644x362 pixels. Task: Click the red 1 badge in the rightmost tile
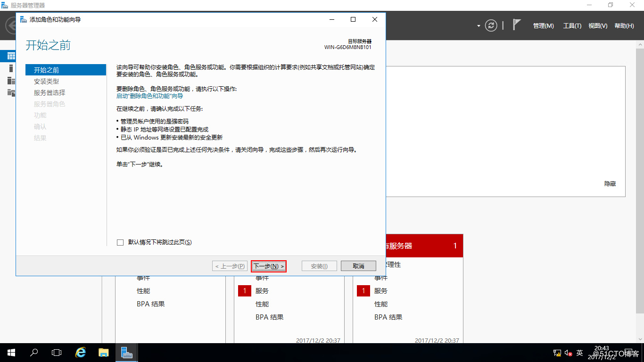click(x=363, y=291)
